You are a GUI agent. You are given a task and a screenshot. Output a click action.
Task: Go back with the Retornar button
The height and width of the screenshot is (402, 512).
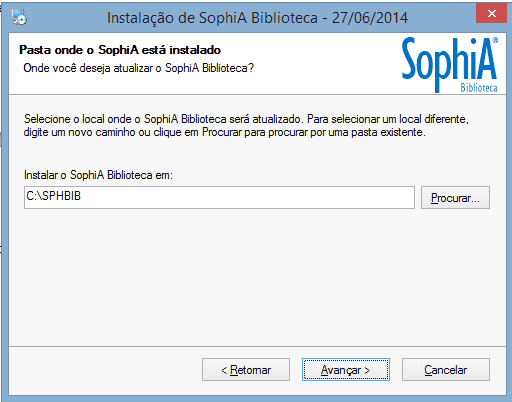click(x=246, y=370)
